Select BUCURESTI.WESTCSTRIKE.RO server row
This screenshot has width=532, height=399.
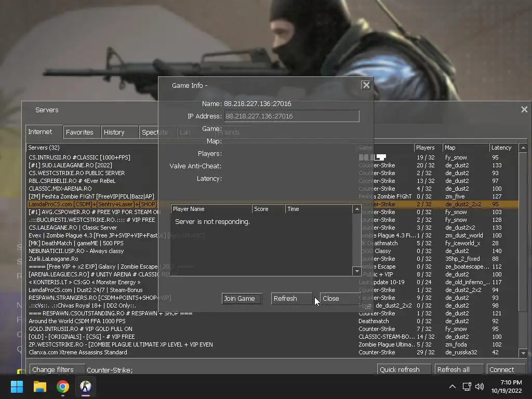[272, 220]
